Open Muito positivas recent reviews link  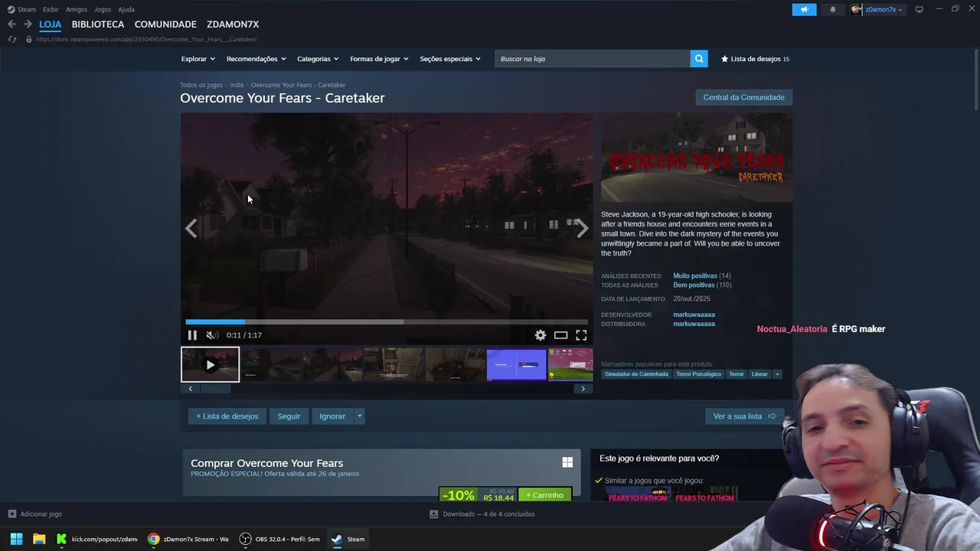click(x=695, y=275)
